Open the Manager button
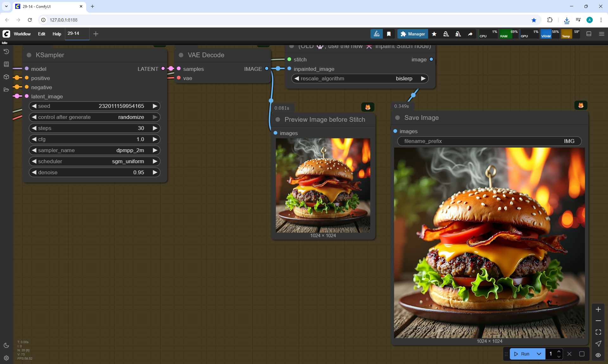 (413, 34)
